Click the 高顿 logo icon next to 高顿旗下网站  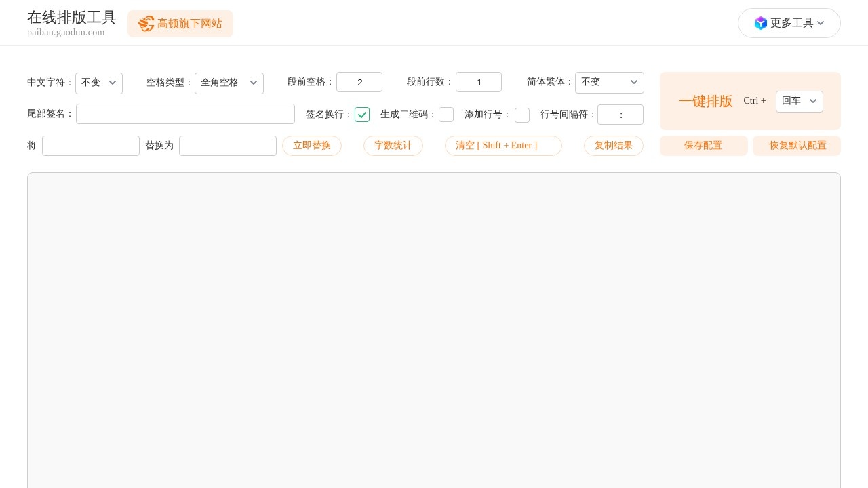[x=146, y=24]
